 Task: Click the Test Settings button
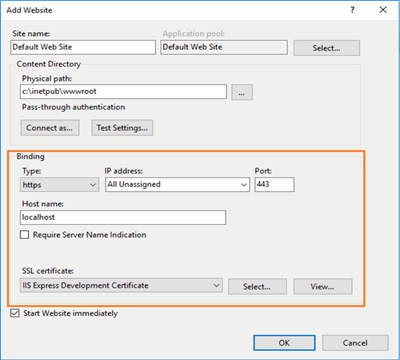(122, 128)
